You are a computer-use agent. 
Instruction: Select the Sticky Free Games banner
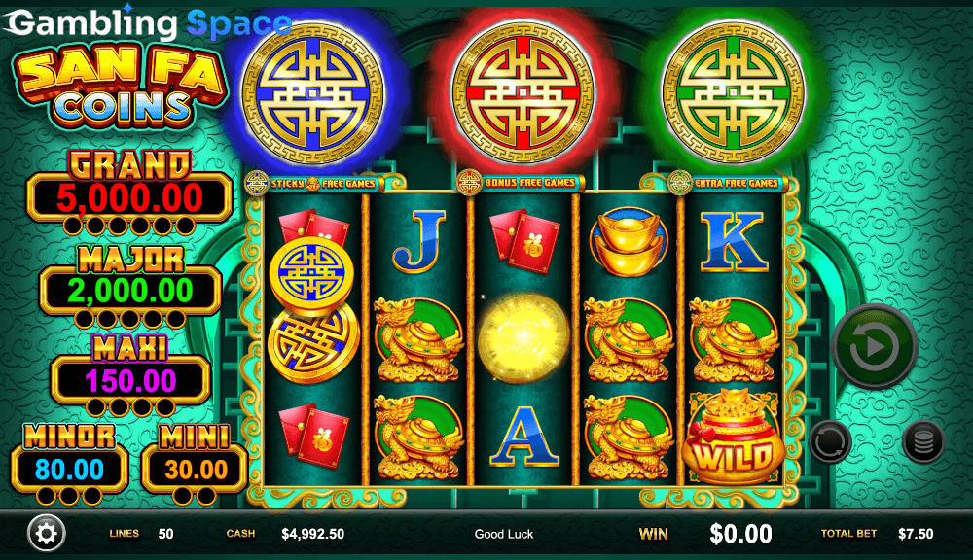[313, 183]
